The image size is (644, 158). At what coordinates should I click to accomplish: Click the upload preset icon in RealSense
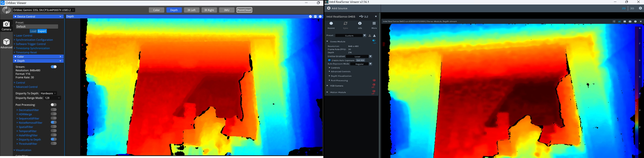(370, 36)
